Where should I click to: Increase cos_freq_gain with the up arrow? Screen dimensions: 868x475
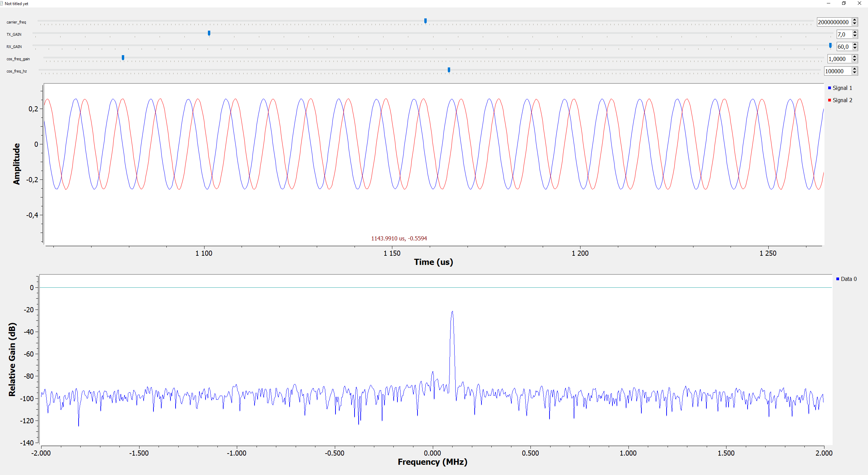(x=855, y=57)
